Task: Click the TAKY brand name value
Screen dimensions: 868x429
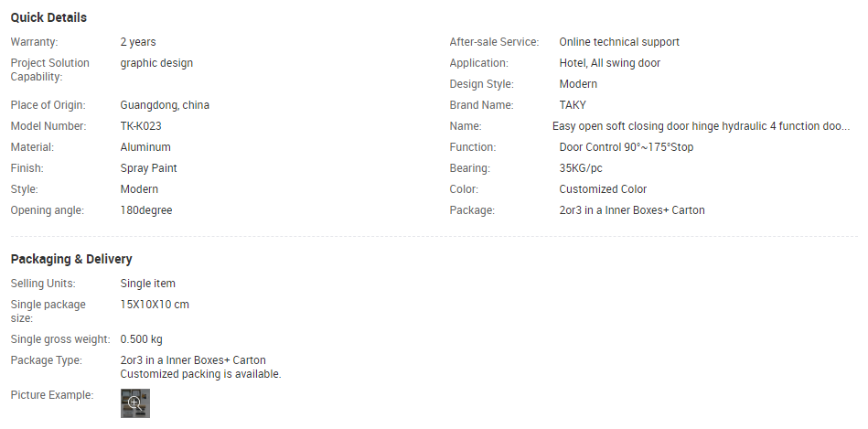Action: click(x=573, y=105)
